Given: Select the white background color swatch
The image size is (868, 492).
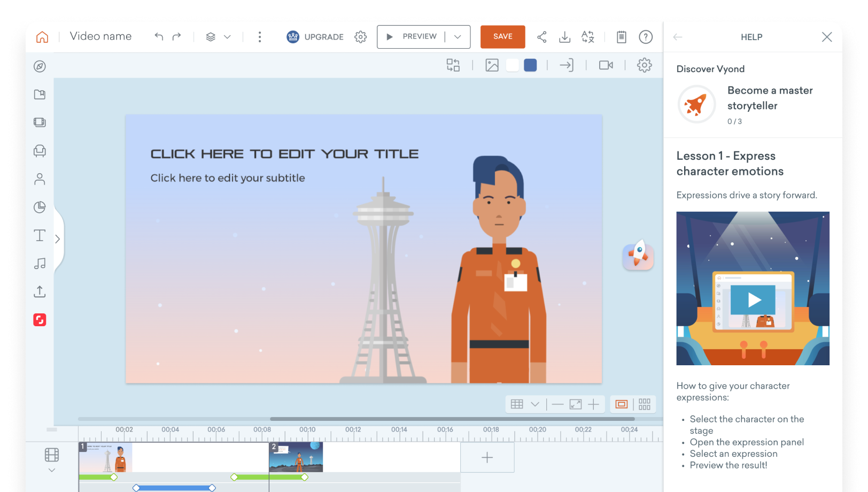Looking at the screenshot, I should coord(513,65).
